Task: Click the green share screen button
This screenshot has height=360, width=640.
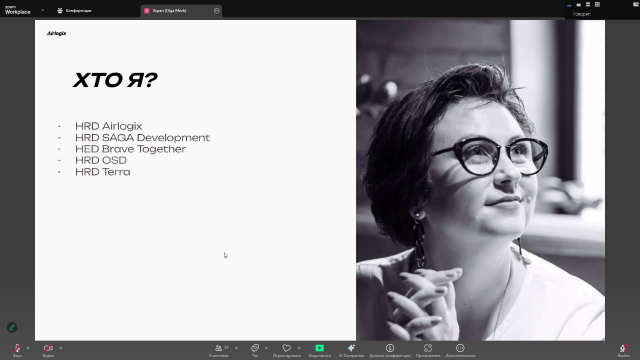Action: click(320, 348)
